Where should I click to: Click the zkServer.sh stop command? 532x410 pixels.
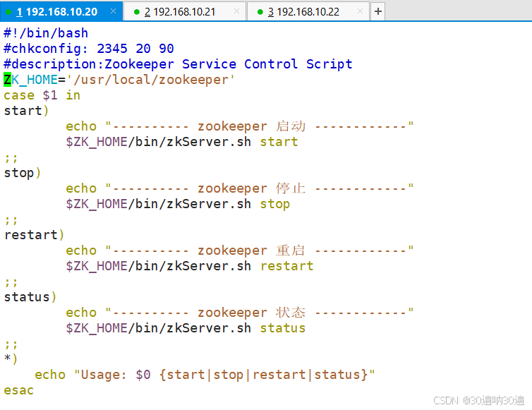pyautogui.click(x=178, y=204)
